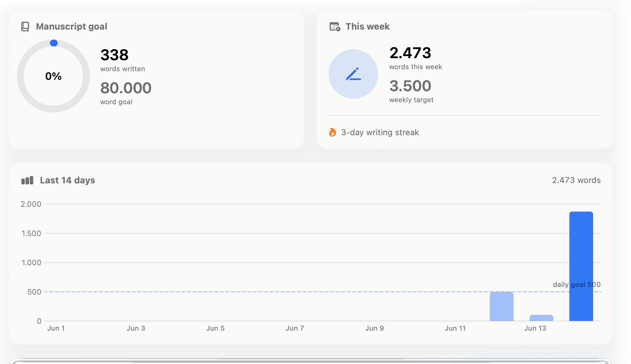Screen dimensions: 631x364
Task: Click the words this week caption
Action: pyautogui.click(x=416, y=67)
